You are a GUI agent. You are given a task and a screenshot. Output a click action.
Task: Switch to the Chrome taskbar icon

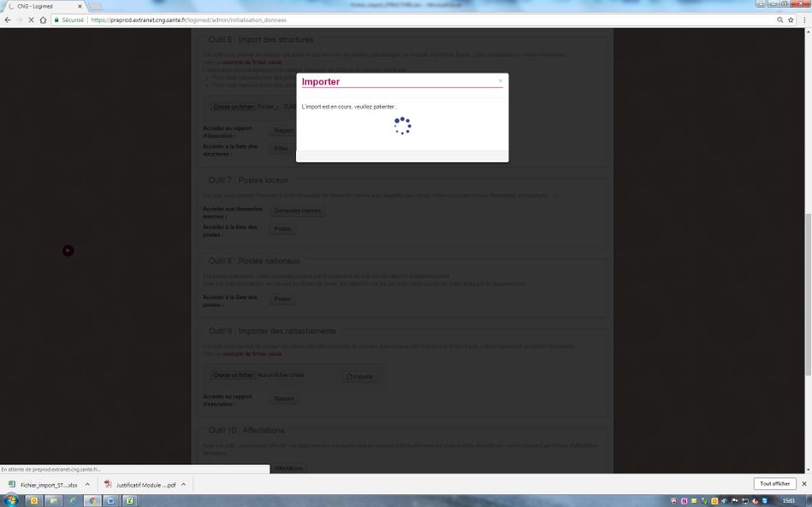point(92,500)
